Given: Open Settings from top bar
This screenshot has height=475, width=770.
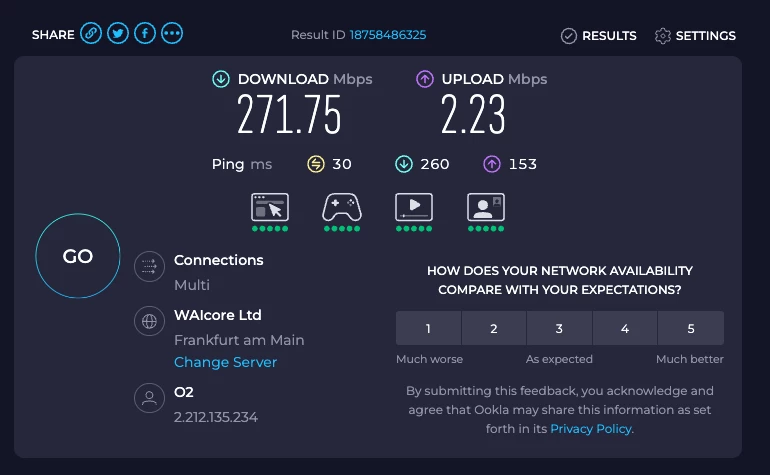Looking at the screenshot, I should pos(695,35).
